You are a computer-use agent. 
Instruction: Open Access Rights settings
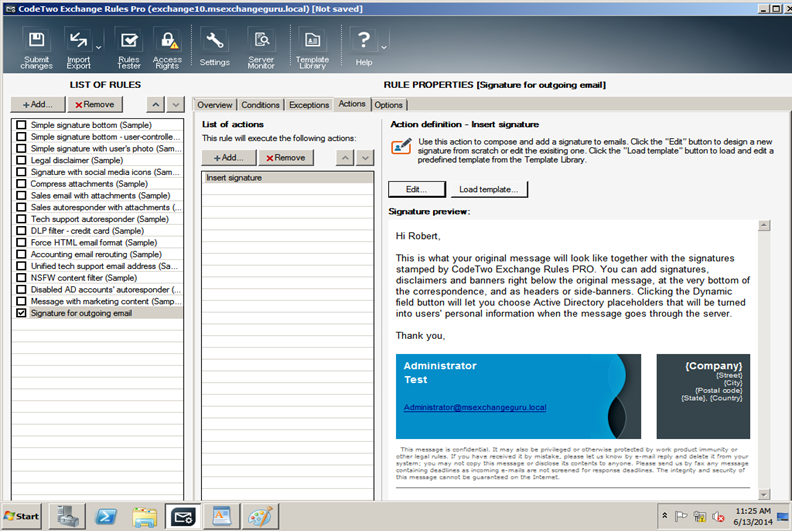pos(167,49)
